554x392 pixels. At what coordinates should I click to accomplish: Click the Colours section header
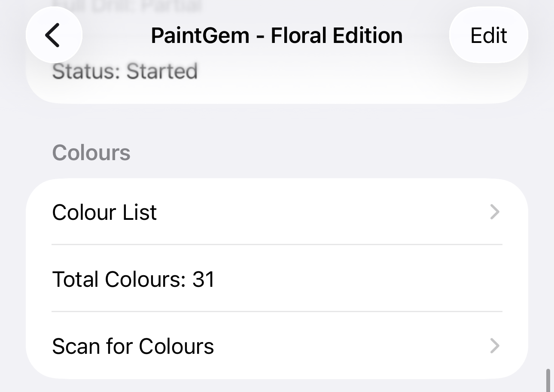click(x=91, y=153)
